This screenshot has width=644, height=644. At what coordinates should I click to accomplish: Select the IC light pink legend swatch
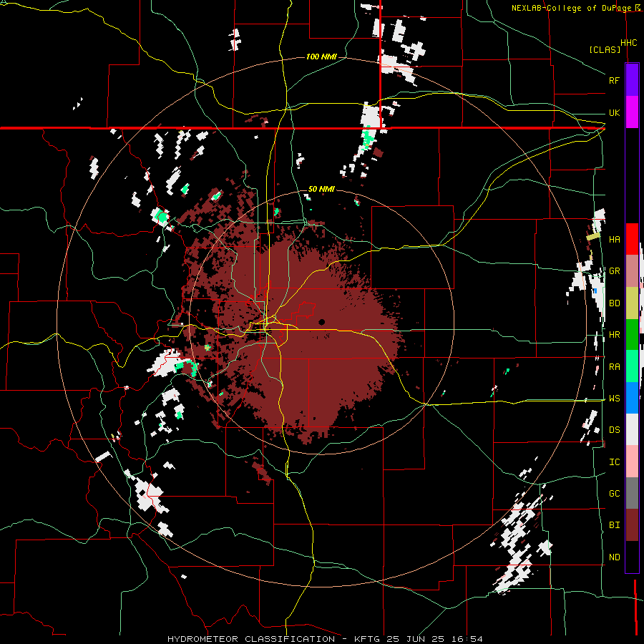click(632, 462)
